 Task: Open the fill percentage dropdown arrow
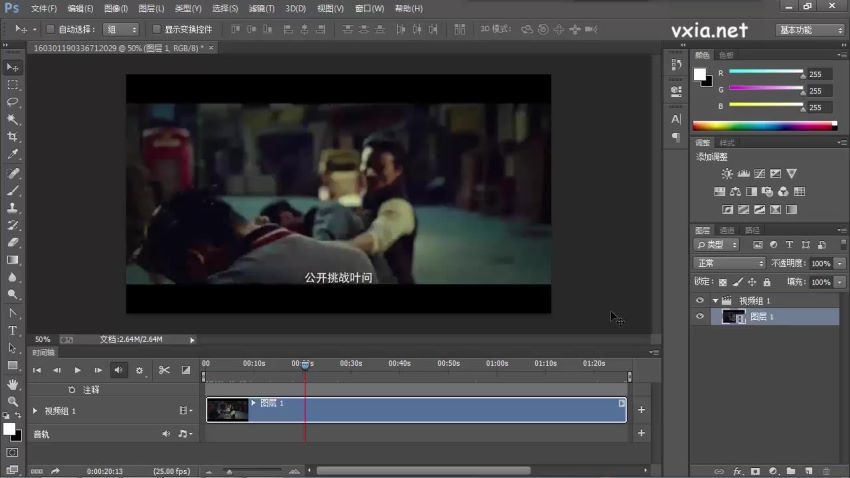click(840, 282)
